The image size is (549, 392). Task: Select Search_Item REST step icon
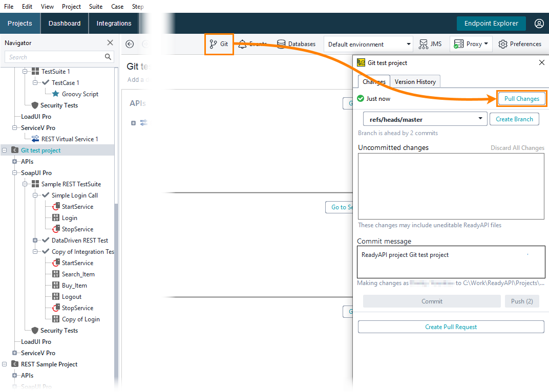[56, 274]
